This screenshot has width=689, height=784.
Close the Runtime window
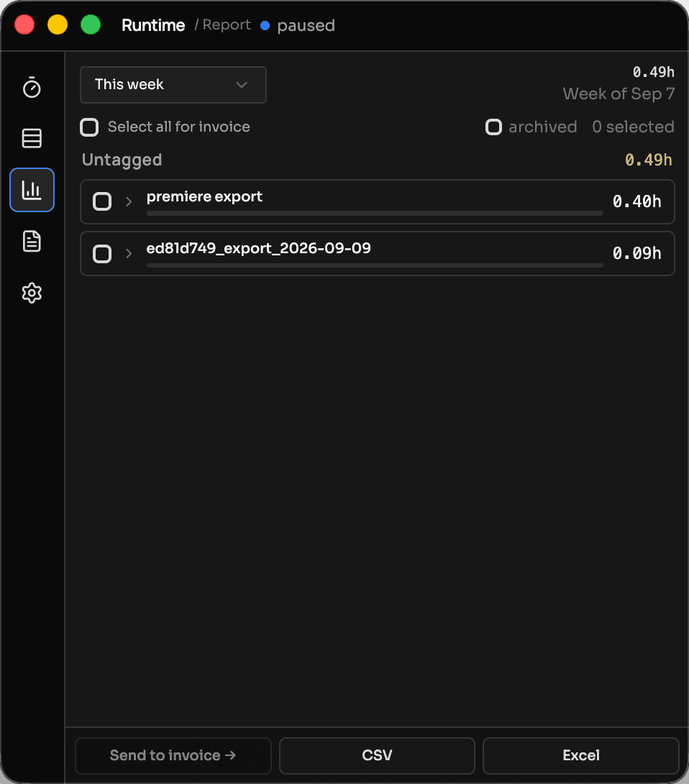tap(24, 24)
